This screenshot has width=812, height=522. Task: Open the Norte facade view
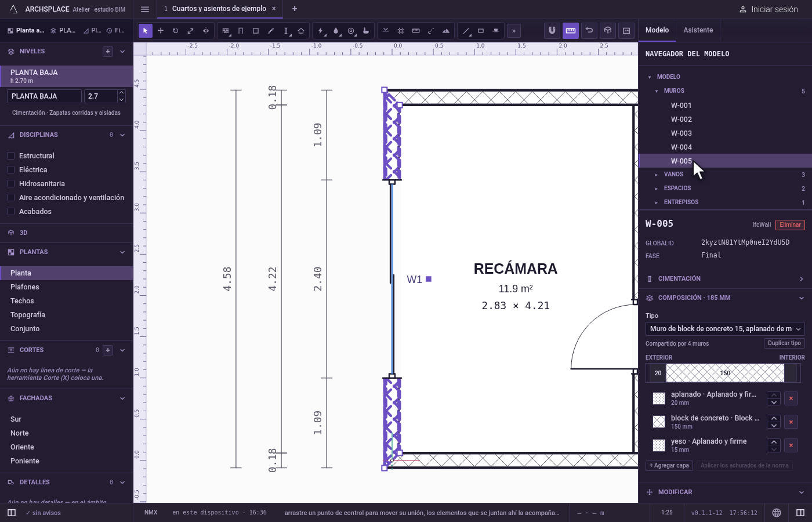[x=67, y=433]
